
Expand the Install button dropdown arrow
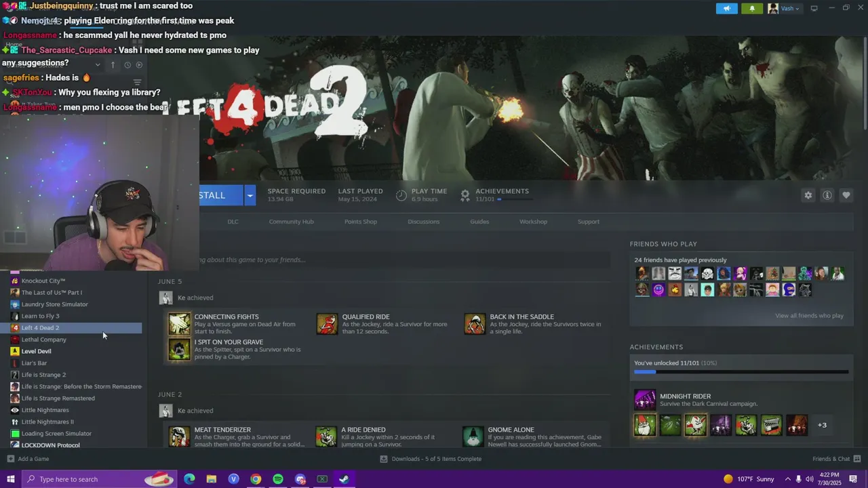pyautogui.click(x=250, y=195)
